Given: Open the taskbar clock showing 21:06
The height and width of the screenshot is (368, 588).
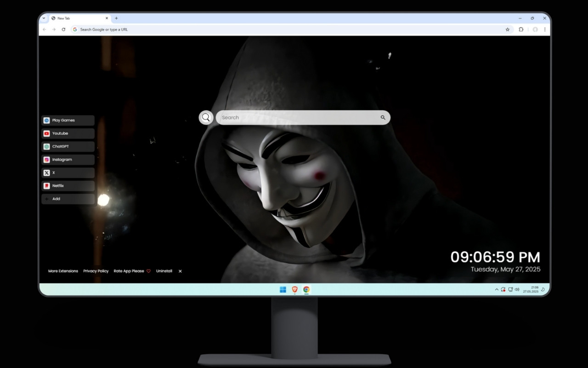Looking at the screenshot, I should coord(531,289).
